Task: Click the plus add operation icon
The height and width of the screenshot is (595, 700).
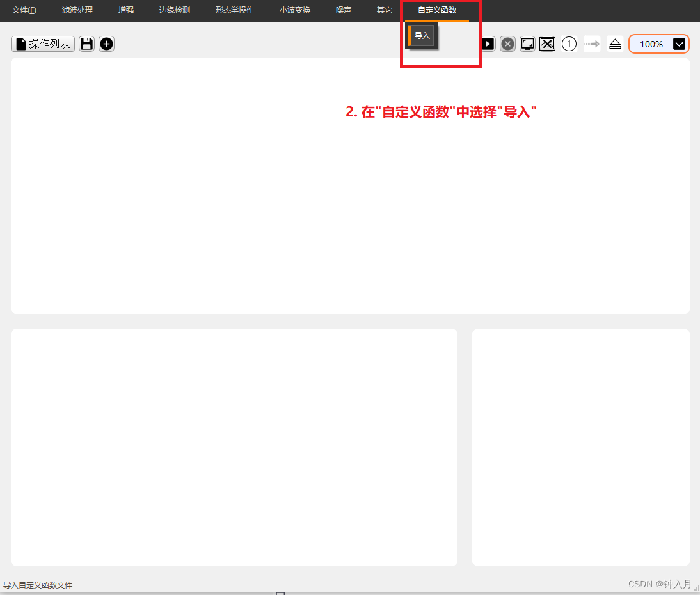Action: (106, 44)
